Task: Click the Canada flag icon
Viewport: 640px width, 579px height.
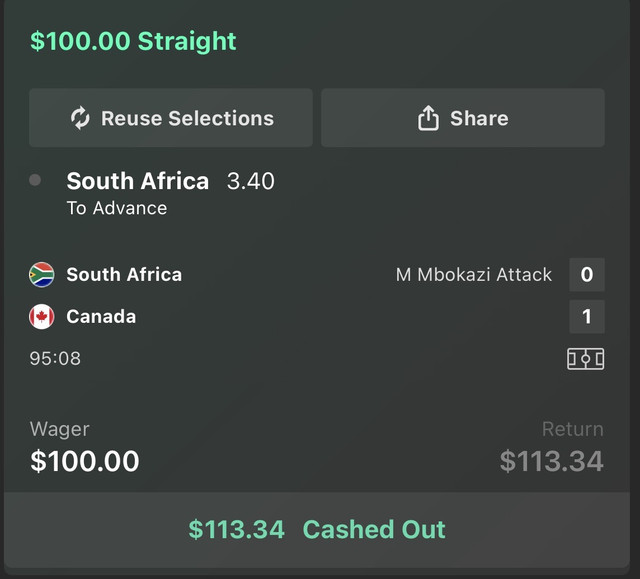Action: [x=42, y=317]
